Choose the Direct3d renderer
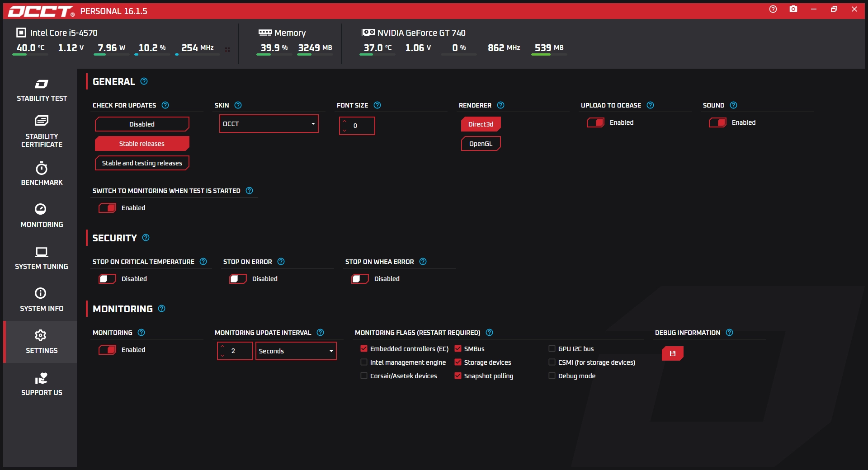The height and width of the screenshot is (470, 868). (x=481, y=124)
